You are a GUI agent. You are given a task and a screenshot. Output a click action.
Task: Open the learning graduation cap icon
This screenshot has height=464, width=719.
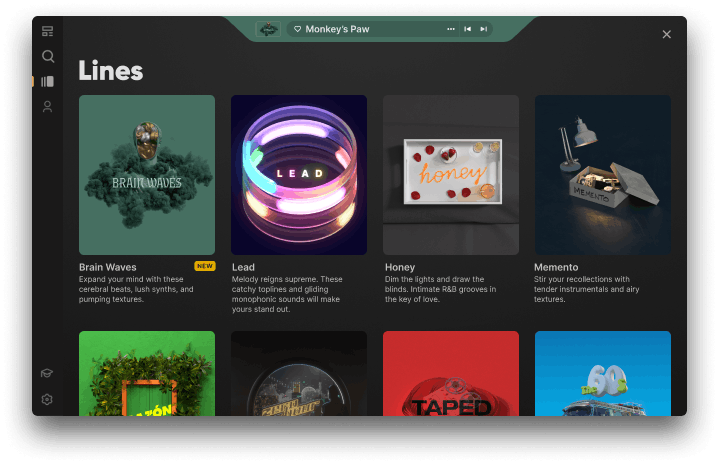coord(47,373)
